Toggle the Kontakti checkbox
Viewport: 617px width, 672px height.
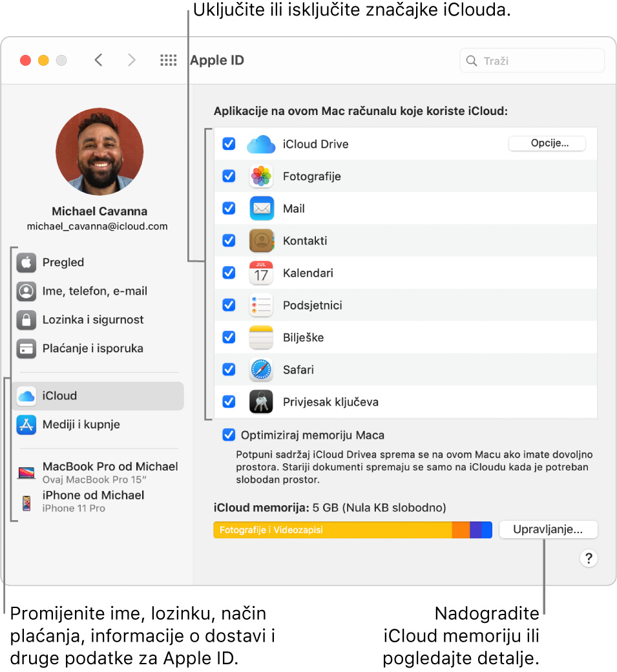[x=229, y=240]
